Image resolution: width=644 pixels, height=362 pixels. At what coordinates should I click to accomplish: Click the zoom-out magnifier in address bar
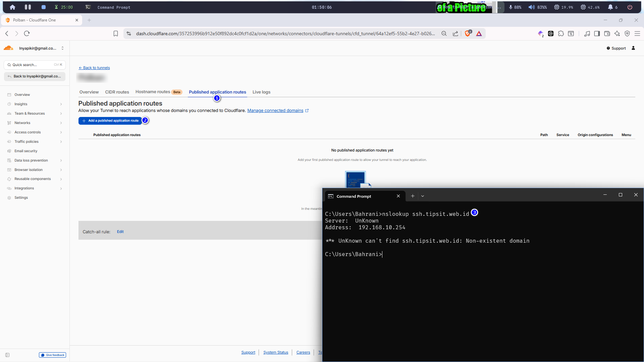coord(444,34)
